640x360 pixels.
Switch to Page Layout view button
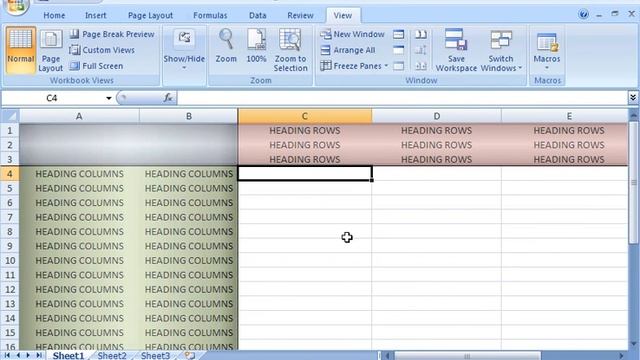(51, 51)
